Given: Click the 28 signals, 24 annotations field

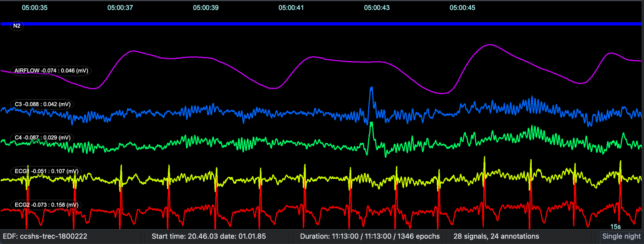Looking at the screenshot, I should pyautogui.click(x=496, y=236).
